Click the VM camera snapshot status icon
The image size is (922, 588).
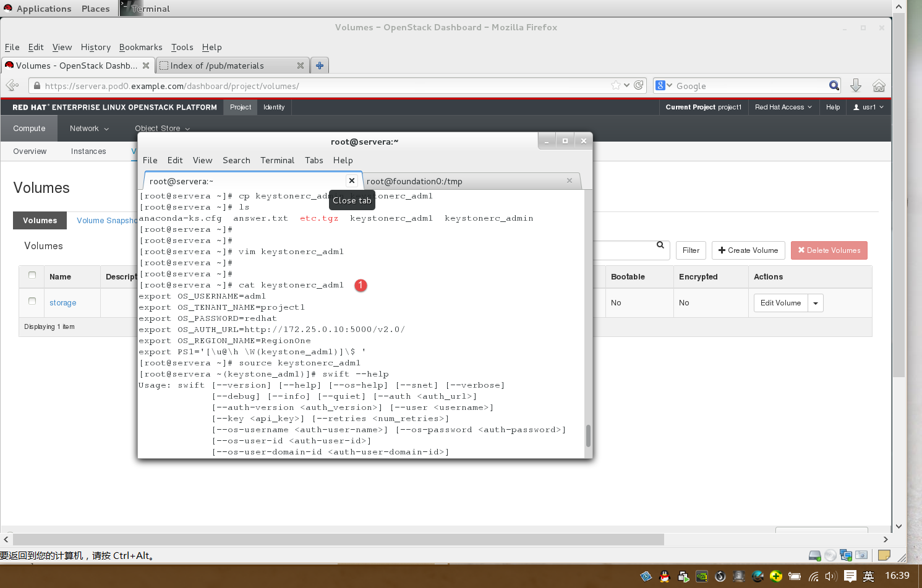click(x=861, y=555)
